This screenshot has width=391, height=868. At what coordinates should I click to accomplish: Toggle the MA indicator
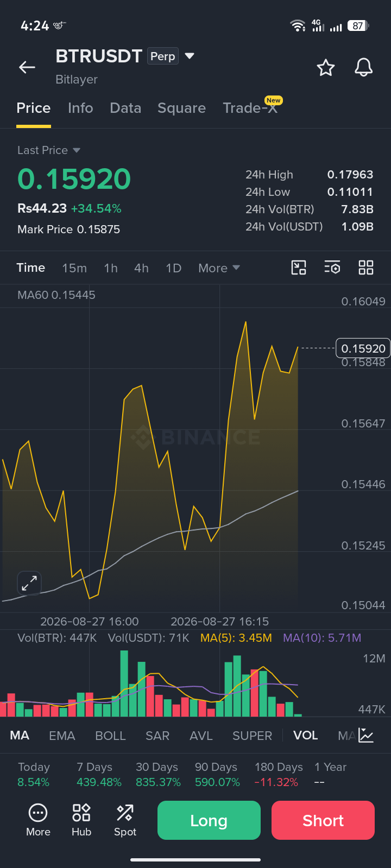click(x=20, y=736)
